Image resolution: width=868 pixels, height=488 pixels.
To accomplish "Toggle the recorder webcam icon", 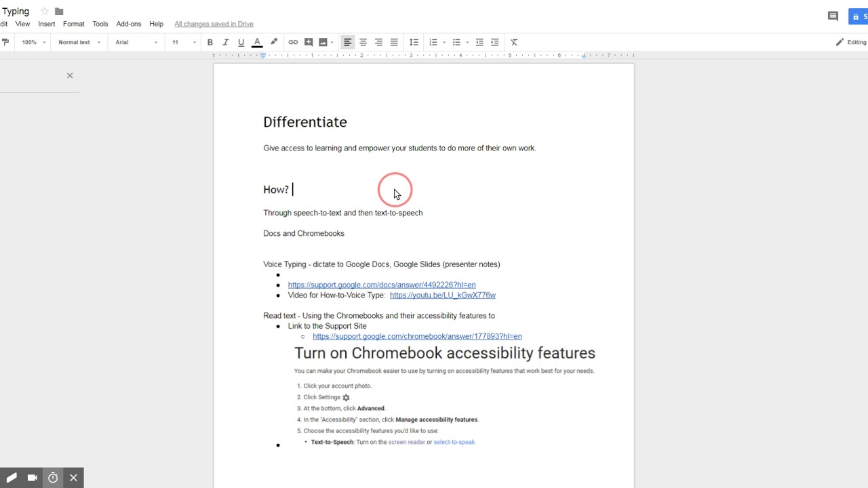I will point(32,478).
